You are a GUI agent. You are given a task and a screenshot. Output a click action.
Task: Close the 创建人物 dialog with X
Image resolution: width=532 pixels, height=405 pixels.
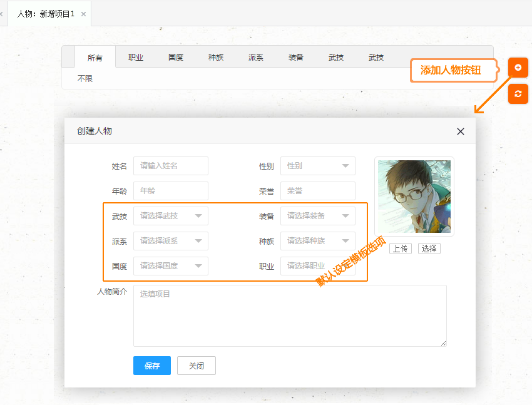tap(461, 131)
